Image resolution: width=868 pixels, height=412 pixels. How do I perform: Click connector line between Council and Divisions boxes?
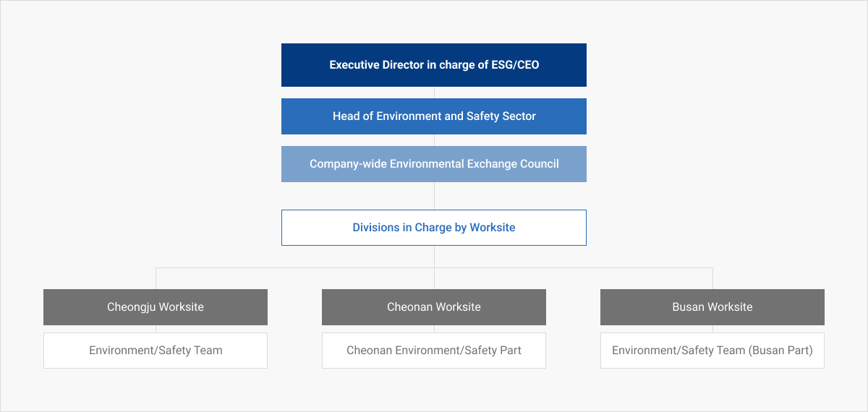[x=434, y=196]
